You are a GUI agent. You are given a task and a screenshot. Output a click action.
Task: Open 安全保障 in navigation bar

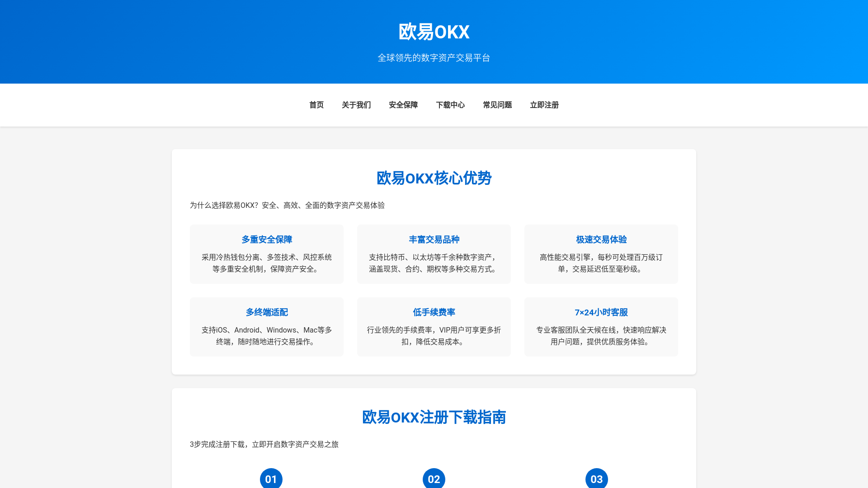(x=403, y=105)
